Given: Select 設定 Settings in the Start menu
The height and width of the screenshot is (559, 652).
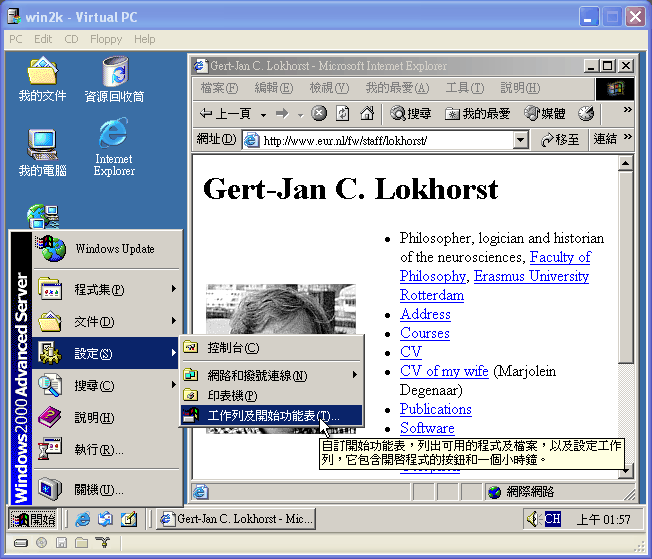Looking at the screenshot, I should click(x=107, y=353).
